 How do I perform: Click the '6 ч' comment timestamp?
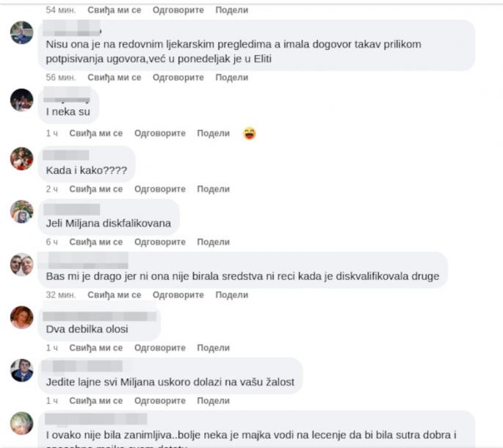pos(51,242)
